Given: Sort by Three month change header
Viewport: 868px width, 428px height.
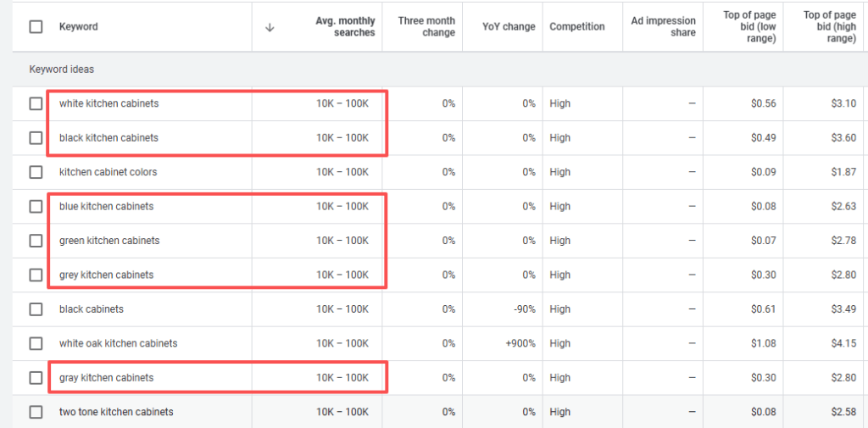Looking at the screenshot, I should [426, 26].
